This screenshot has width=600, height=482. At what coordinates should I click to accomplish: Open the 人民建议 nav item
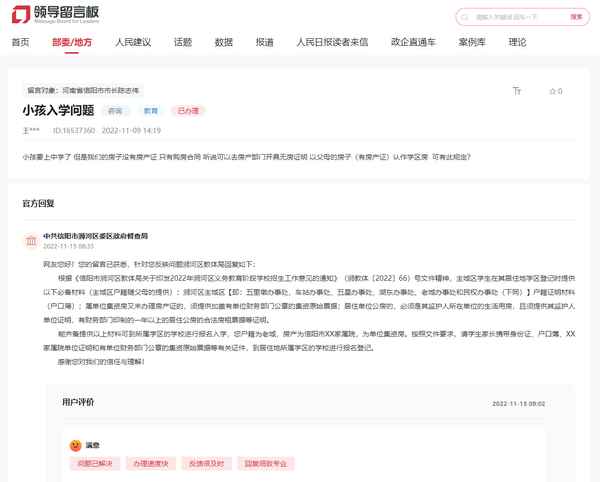click(x=133, y=42)
